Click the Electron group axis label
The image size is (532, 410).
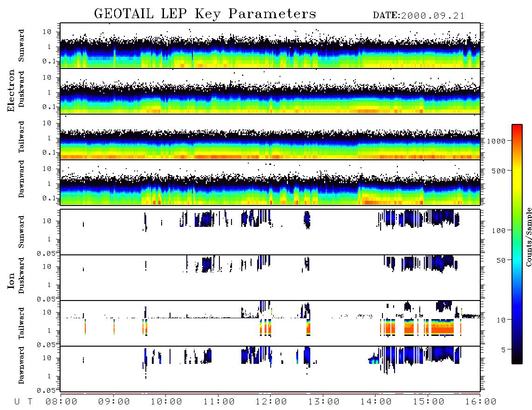pos(11,90)
